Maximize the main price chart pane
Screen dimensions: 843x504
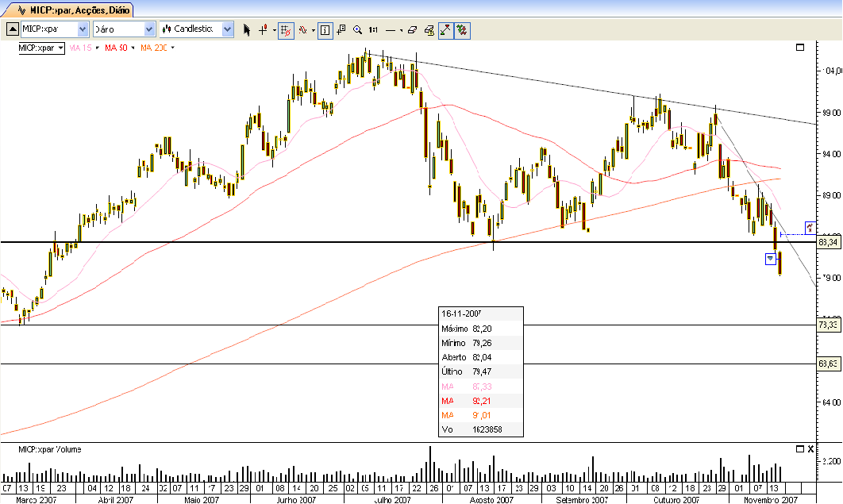(800, 48)
